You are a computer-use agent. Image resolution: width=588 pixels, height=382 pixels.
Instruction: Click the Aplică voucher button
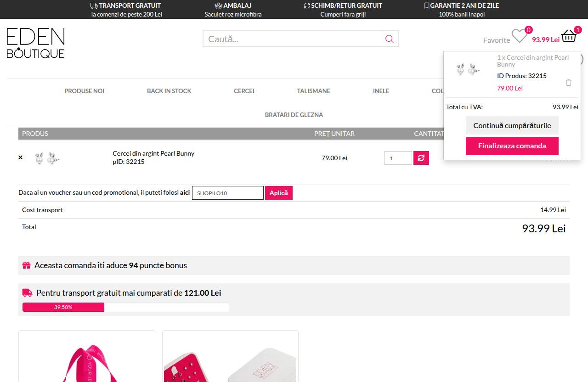coord(279,193)
